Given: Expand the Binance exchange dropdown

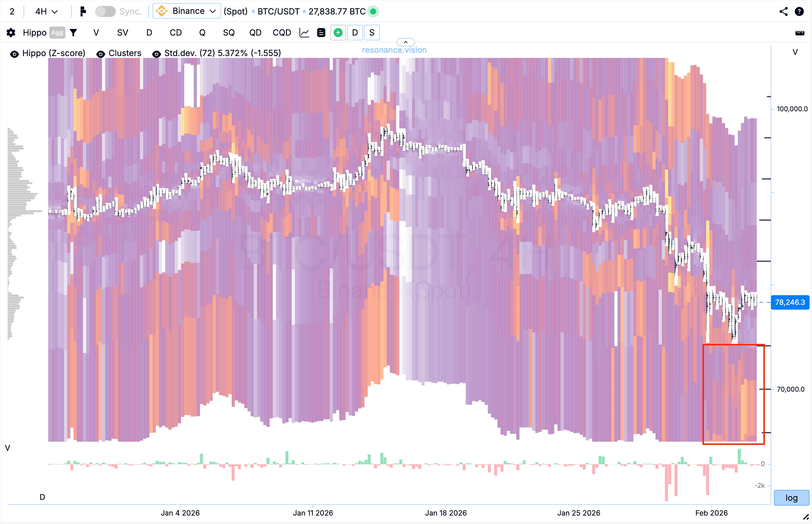Looking at the screenshot, I should pos(187,11).
